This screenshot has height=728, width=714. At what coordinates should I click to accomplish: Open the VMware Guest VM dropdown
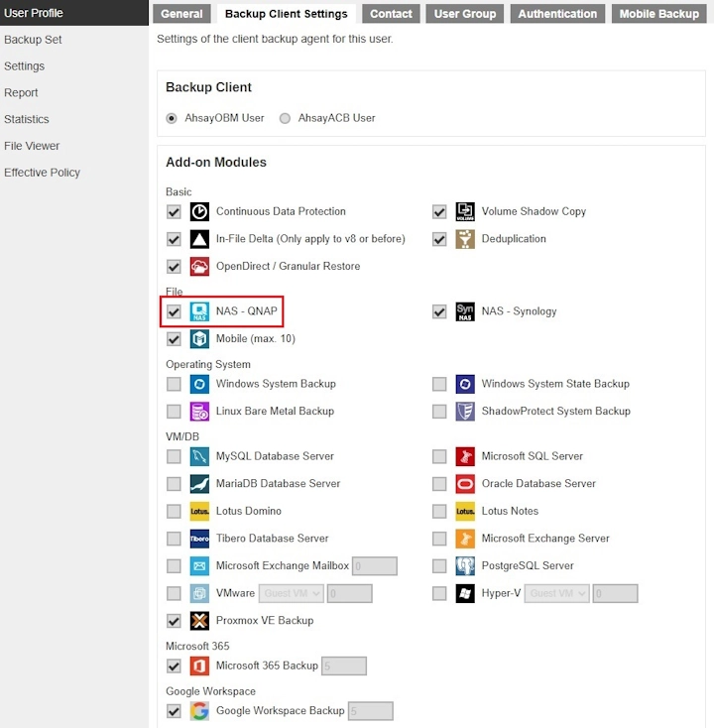click(x=291, y=593)
